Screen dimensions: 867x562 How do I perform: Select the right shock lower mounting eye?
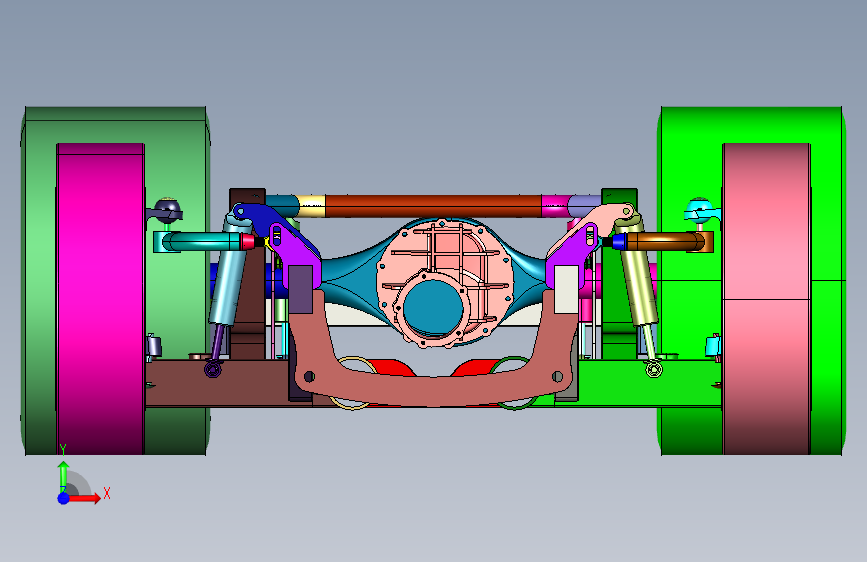pos(654,369)
